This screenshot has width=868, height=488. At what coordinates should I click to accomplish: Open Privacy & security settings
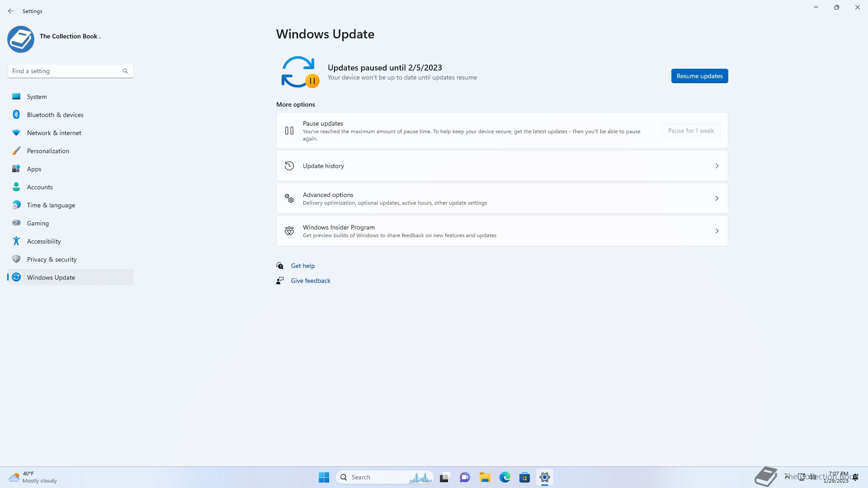71,259
